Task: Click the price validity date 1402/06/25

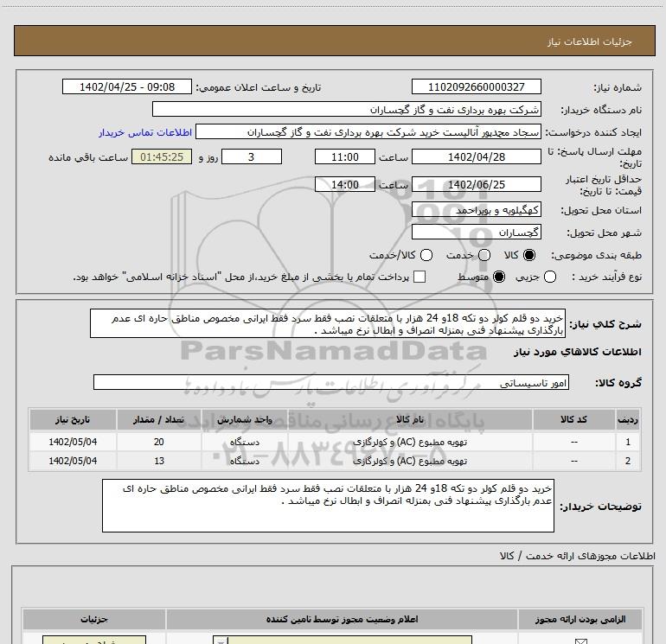Action: (476, 185)
